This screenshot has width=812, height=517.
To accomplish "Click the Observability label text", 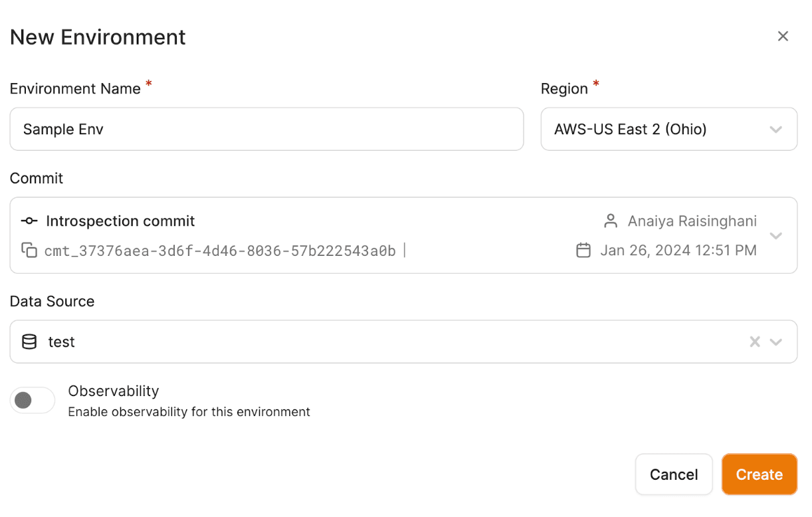I will point(114,391).
